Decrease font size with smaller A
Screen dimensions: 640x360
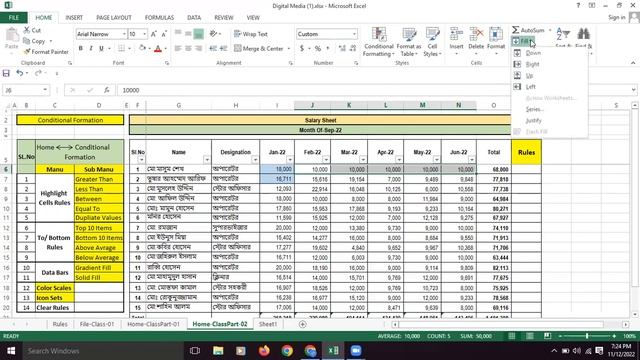[164, 34]
